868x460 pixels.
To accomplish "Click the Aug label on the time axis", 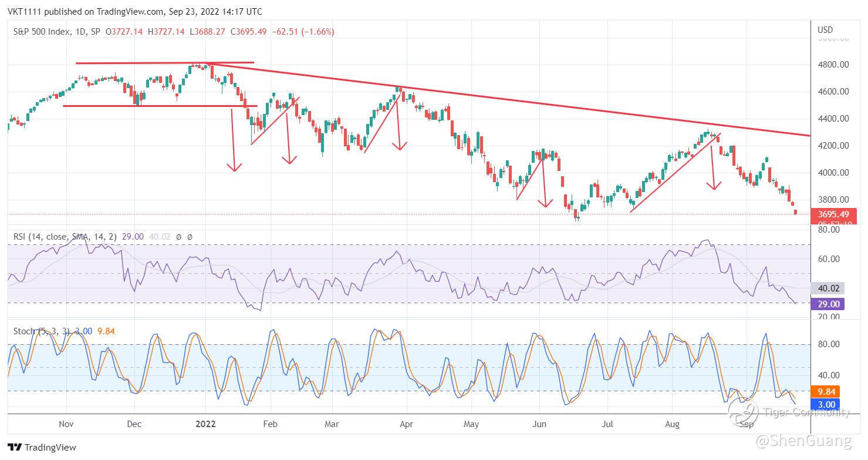I will [673, 424].
